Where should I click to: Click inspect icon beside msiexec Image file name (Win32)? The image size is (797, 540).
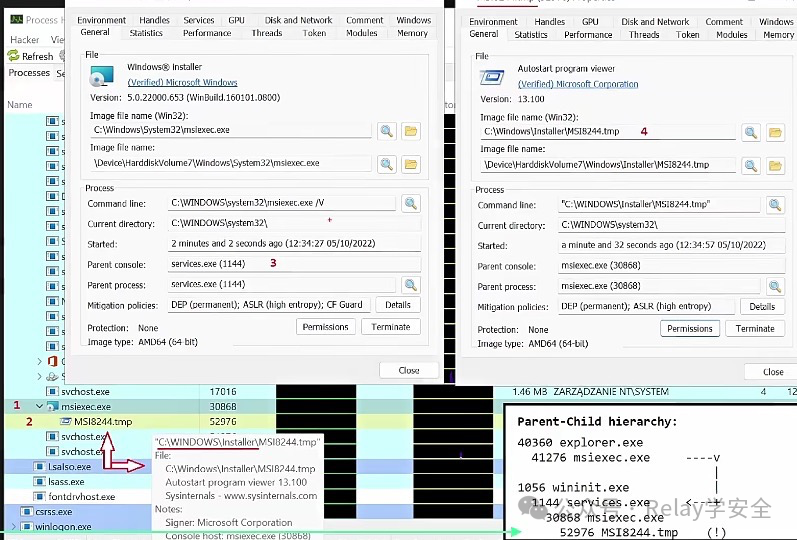(x=387, y=131)
